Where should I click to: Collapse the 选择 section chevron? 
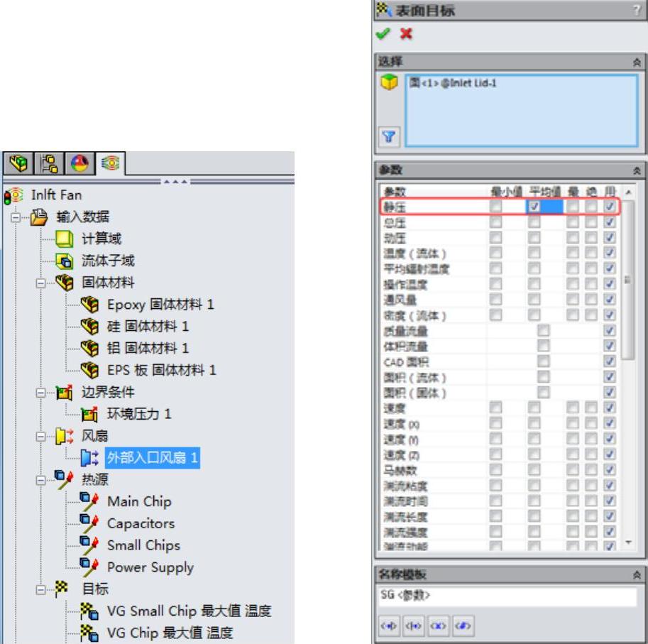coord(637,62)
